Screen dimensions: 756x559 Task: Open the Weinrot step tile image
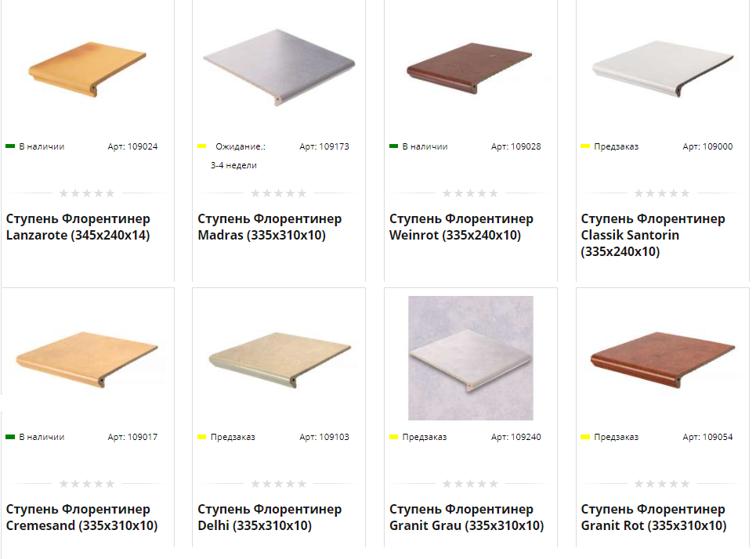pos(469,68)
